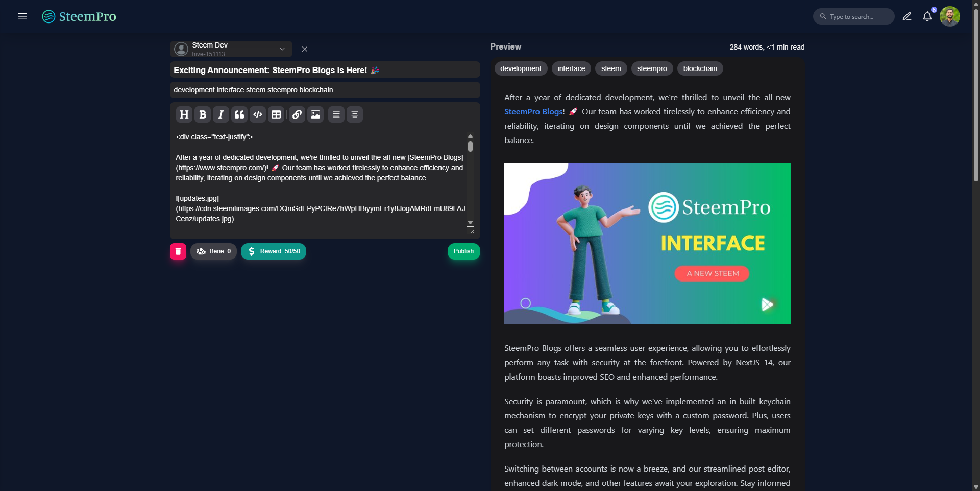Publish the post
980x491 pixels.
point(464,251)
